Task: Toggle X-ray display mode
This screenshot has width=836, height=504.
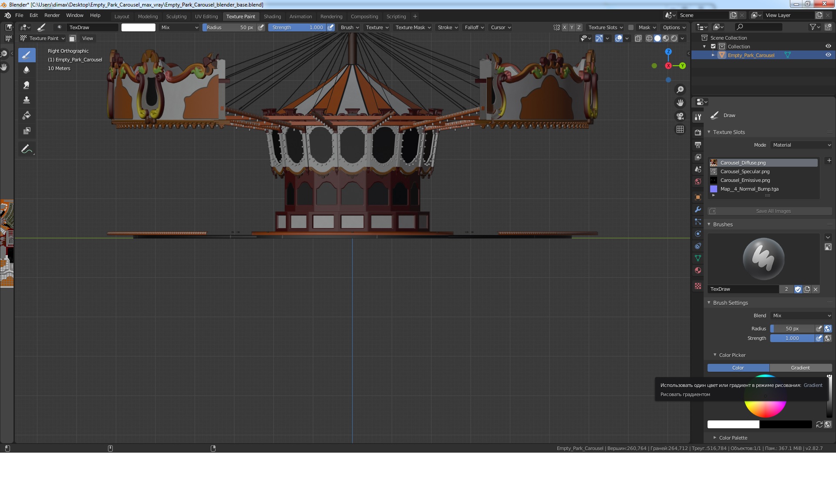Action: (638, 38)
